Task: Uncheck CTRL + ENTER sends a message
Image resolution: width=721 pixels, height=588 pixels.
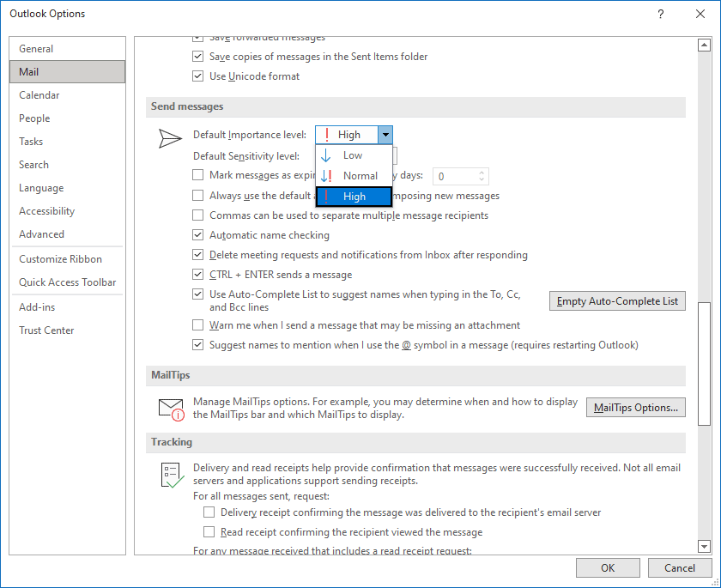Action: [x=198, y=275]
